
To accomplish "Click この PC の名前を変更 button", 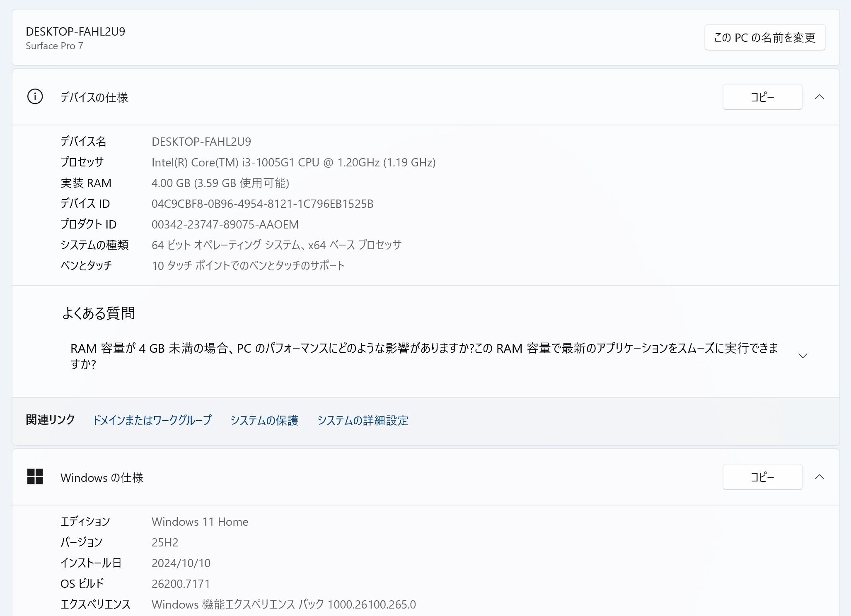I will (x=765, y=38).
